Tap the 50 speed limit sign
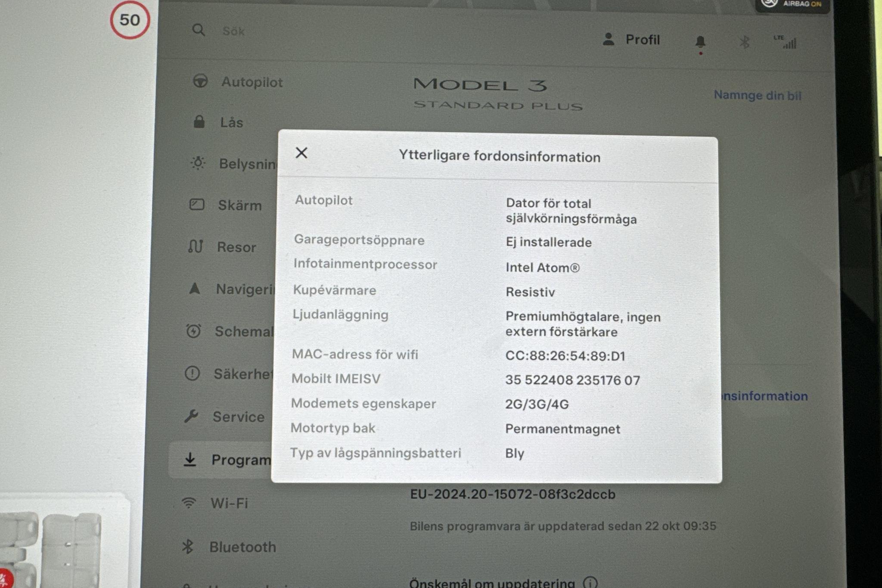 point(130,20)
